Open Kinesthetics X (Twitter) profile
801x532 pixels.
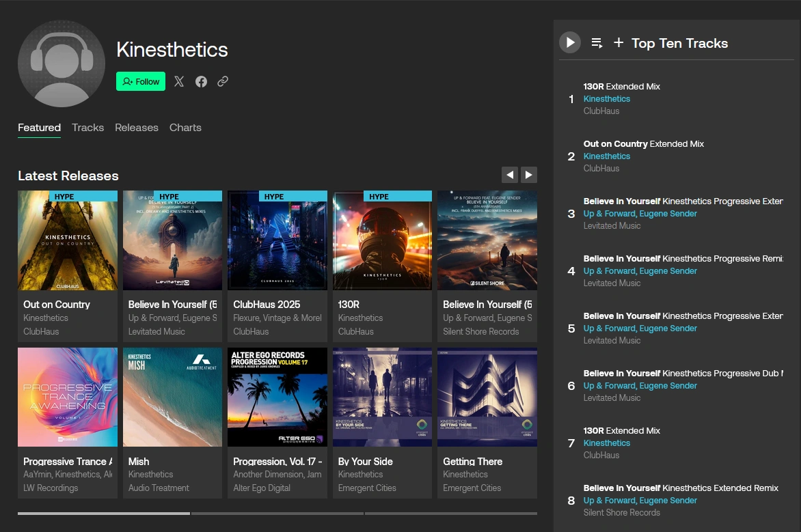(179, 81)
